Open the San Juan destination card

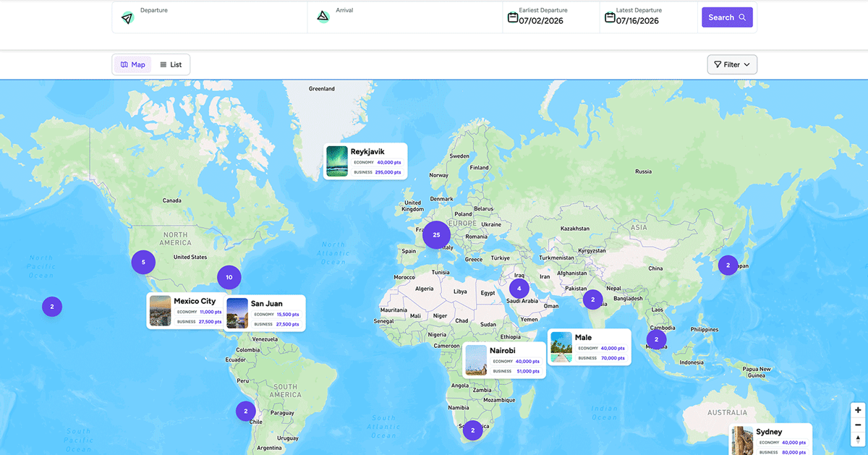click(x=265, y=313)
